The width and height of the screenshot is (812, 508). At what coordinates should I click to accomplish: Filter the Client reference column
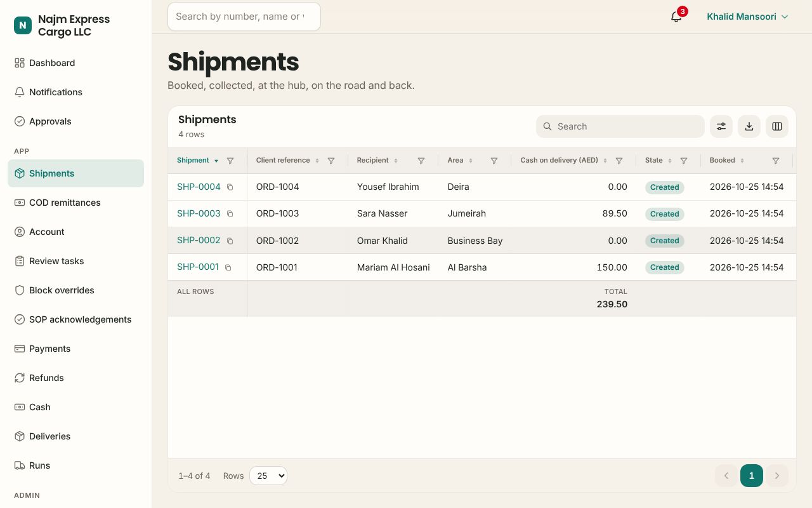coord(331,161)
